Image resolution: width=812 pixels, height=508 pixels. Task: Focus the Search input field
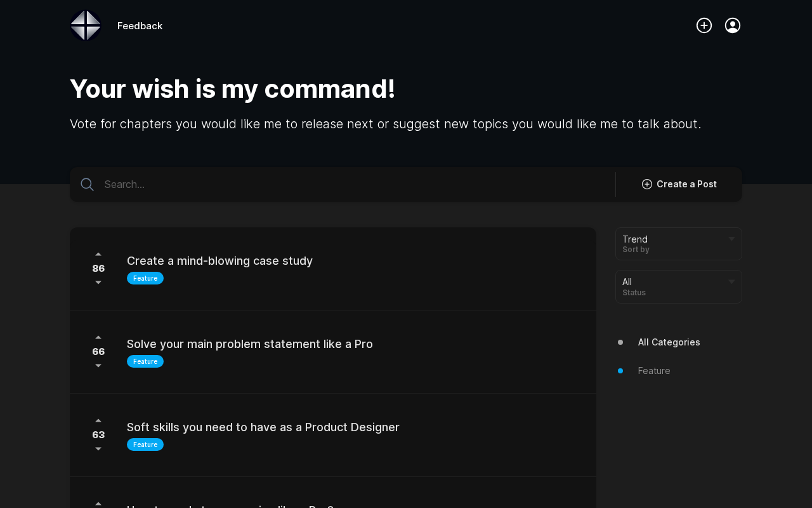(355, 184)
